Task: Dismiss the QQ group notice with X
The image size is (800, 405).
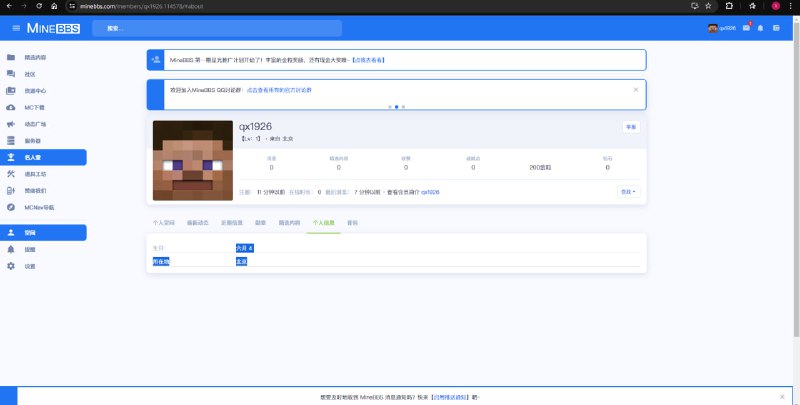Action: tap(636, 89)
